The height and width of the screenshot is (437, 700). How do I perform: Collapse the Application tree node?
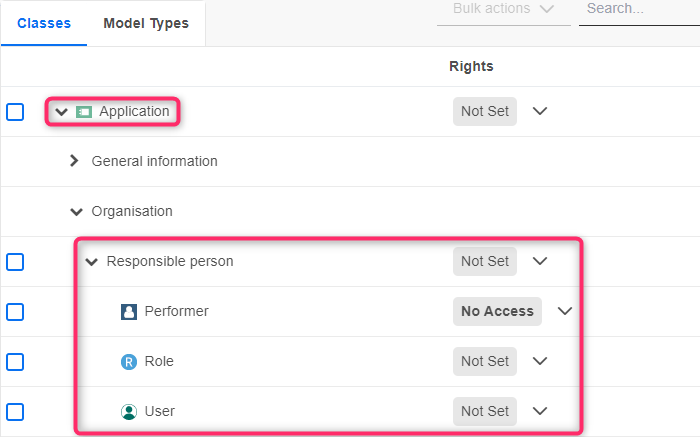click(x=62, y=112)
